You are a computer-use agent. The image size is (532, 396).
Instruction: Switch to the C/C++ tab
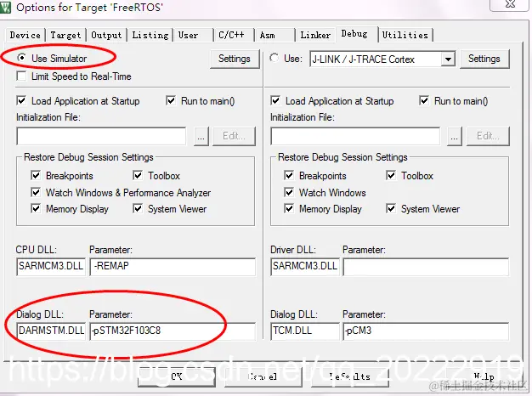point(234,36)
